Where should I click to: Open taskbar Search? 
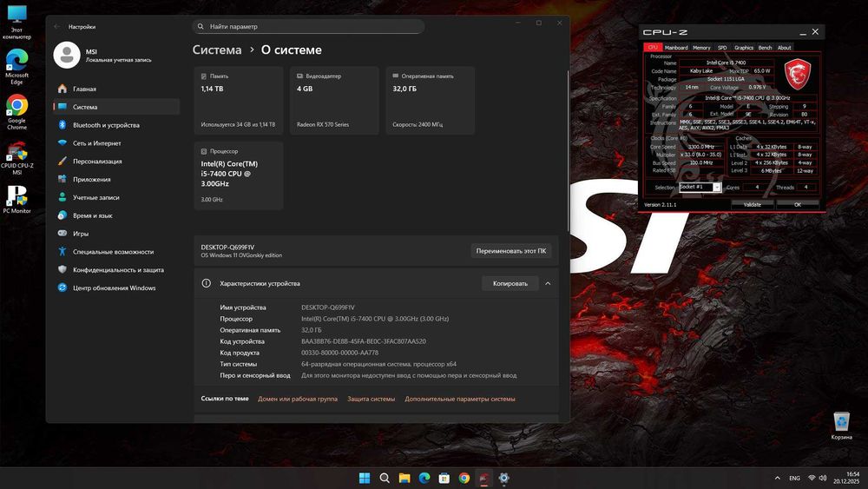coord(385,478)
